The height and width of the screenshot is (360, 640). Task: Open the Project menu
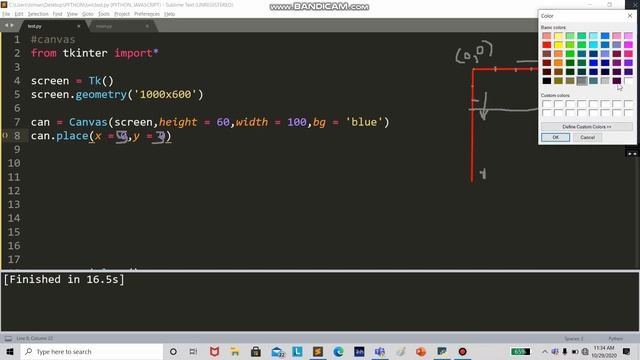tap(122, 14)
